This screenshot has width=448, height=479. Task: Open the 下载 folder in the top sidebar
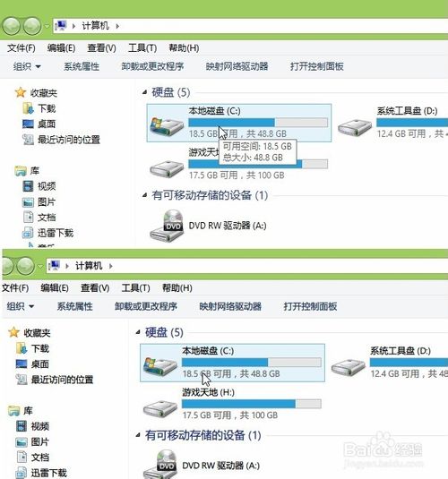pyautogui.click(x=39, y=108)
